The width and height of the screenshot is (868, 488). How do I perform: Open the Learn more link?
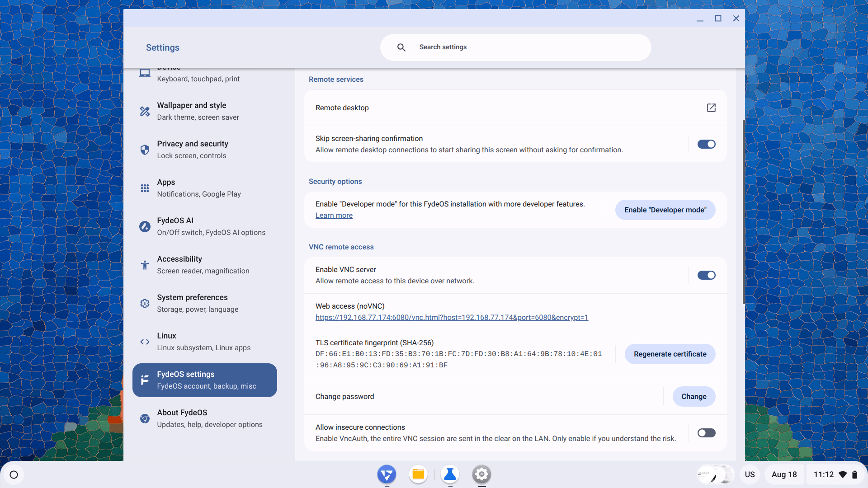point(334,216)
